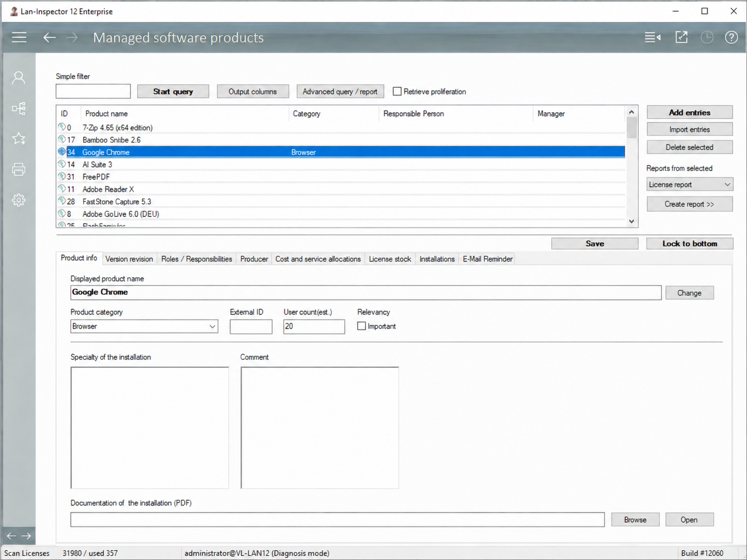Click the product list scroll down arrow
The width and height of the screenshot is (747, 560).
[x=631, y=221]
